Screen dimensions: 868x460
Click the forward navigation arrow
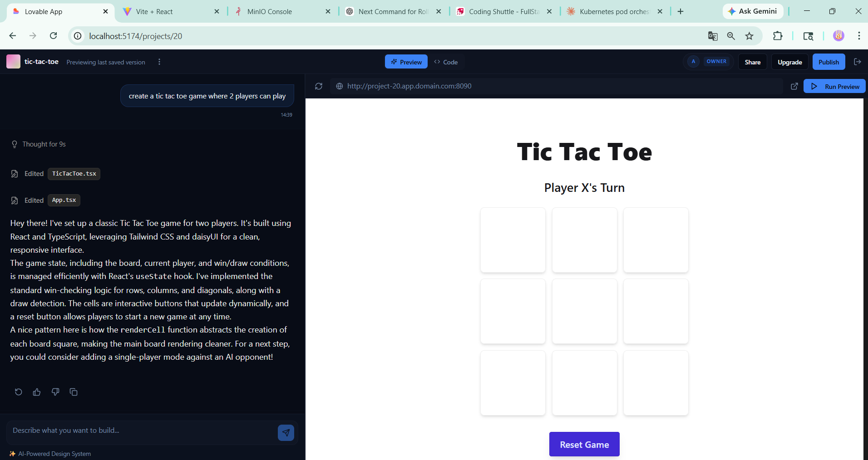(x=33, y=36)
